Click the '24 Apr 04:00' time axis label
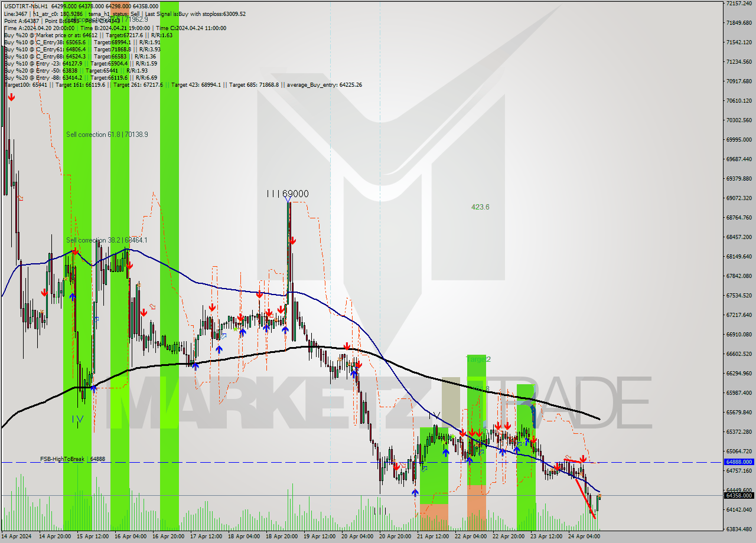This screenshot has width=756, height=543. click(x=585, y=537)
